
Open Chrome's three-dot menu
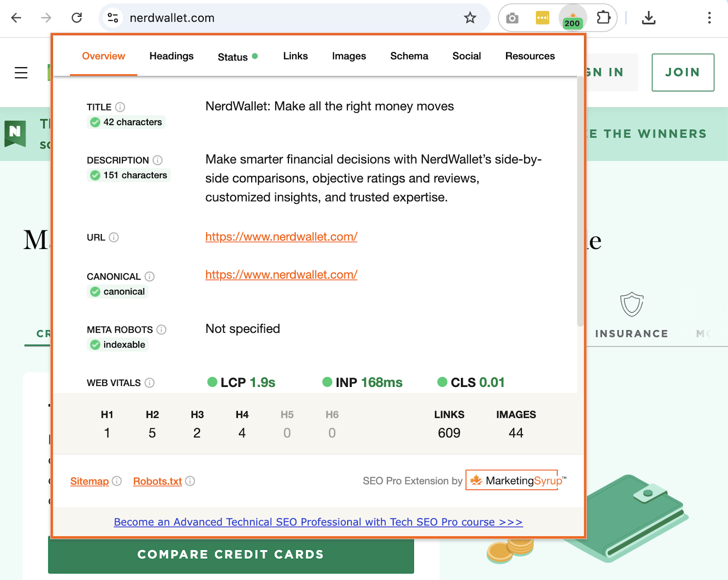tap(709, 18)
